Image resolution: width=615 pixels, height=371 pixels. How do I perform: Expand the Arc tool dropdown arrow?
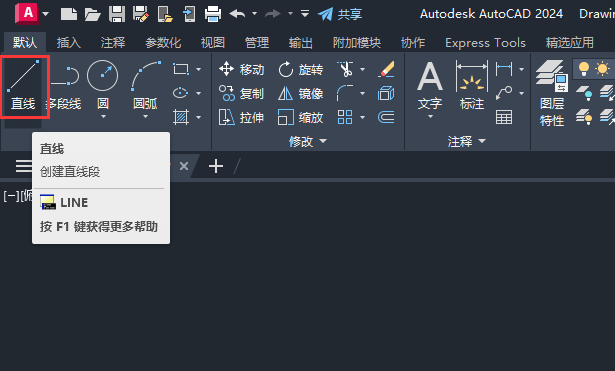(145, 116)
